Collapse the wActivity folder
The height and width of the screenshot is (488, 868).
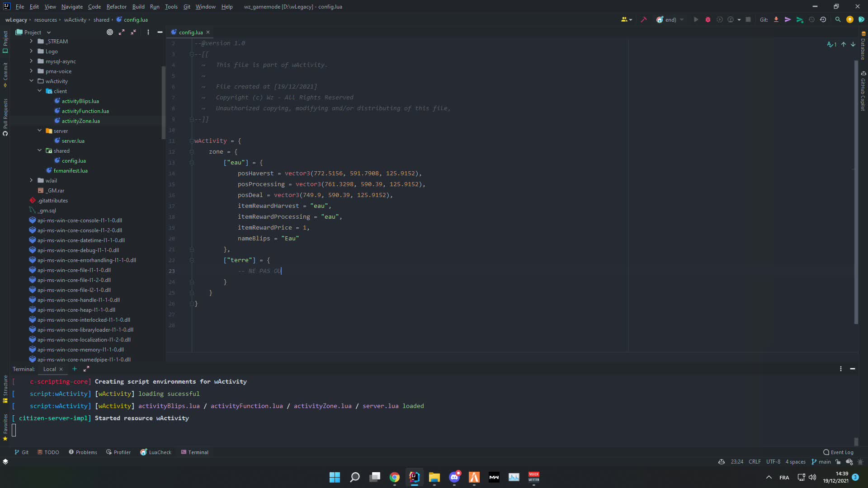click(x=31, y=81)
